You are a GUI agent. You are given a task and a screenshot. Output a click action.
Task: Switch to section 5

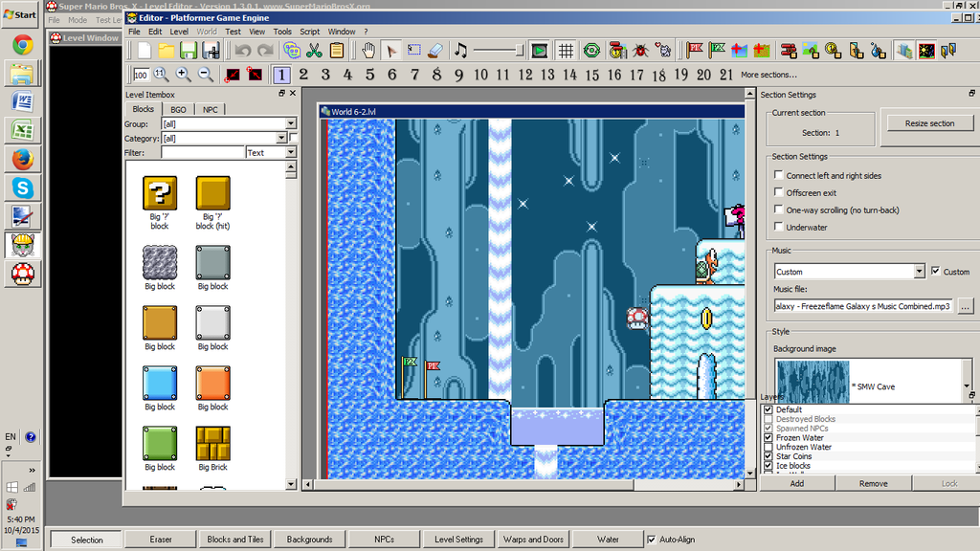click(370, 75)
